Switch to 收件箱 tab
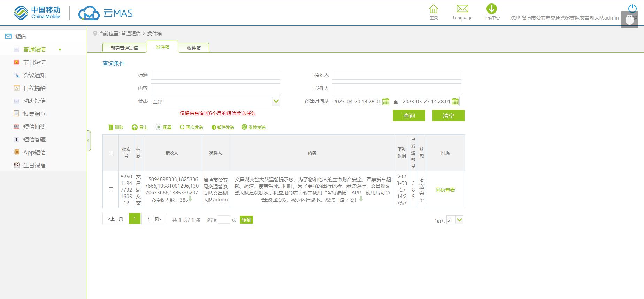Image resolution: width=644 pixels, height=299 pixels. click(194, 48)
